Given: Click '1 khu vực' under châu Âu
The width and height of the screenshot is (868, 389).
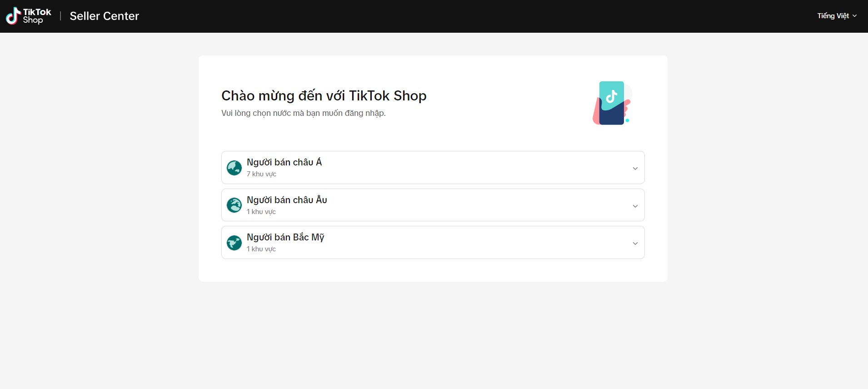Looking at the screenshot, I should [261, 212].
